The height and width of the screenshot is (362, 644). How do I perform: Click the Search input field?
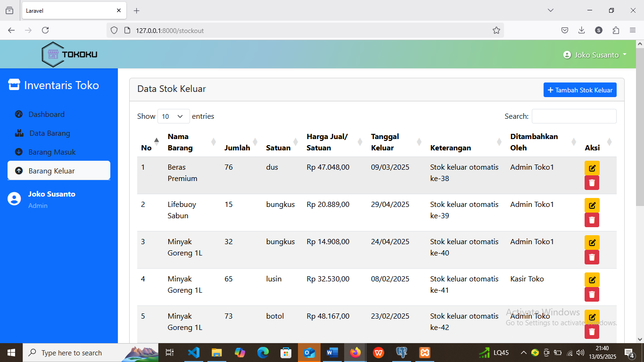tap(574, 116)
